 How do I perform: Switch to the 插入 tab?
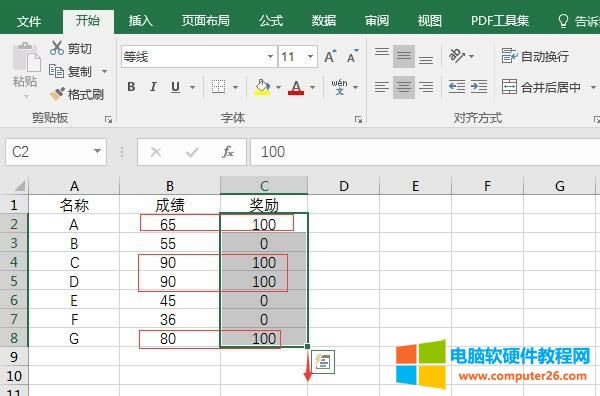click(x=140, y=21)
